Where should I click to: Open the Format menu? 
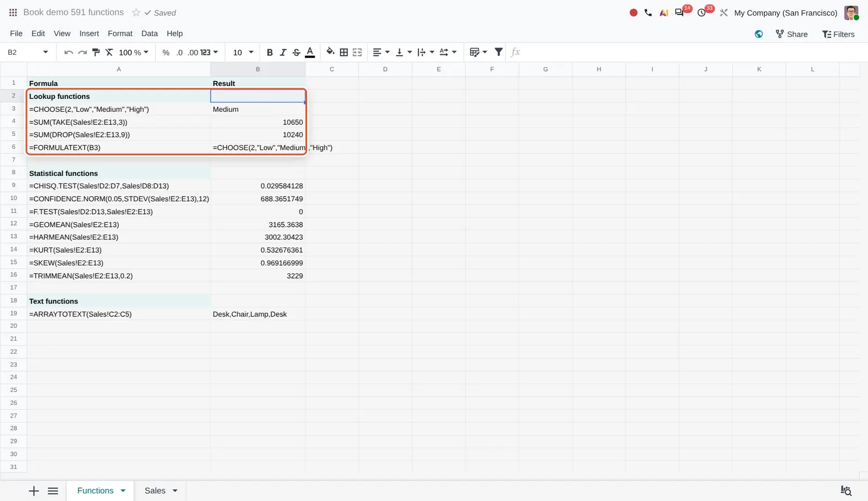120,33
